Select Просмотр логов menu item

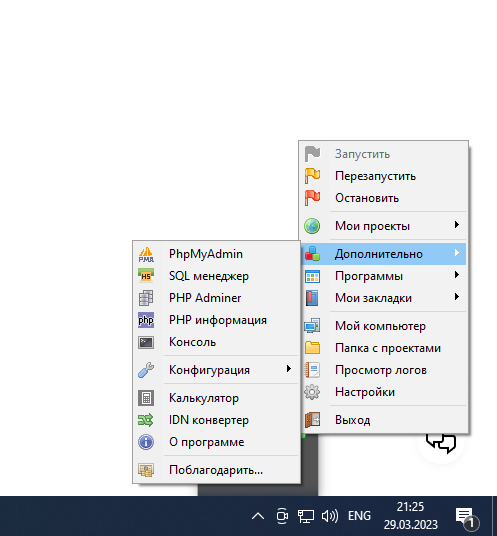click(x=384, y=370)
